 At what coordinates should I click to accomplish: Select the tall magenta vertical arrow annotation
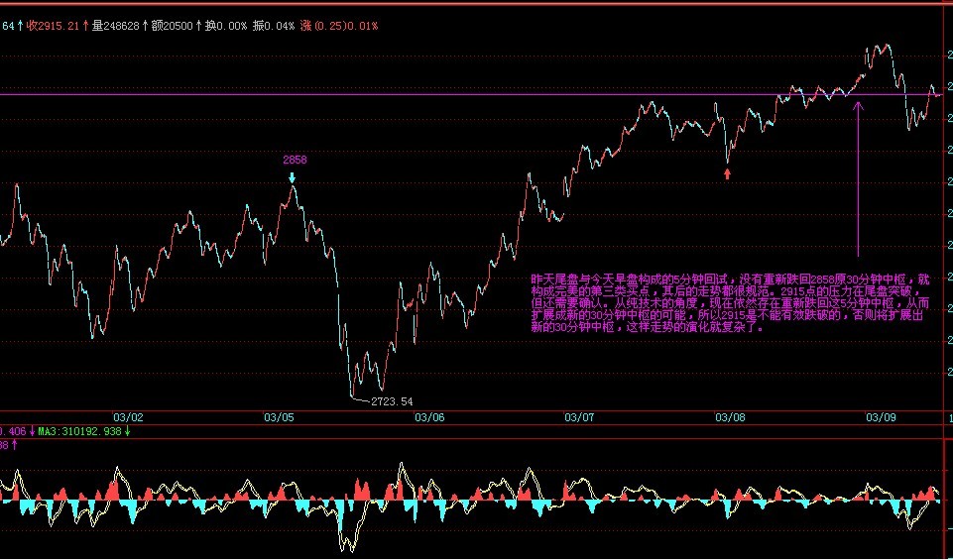point(858,173)
